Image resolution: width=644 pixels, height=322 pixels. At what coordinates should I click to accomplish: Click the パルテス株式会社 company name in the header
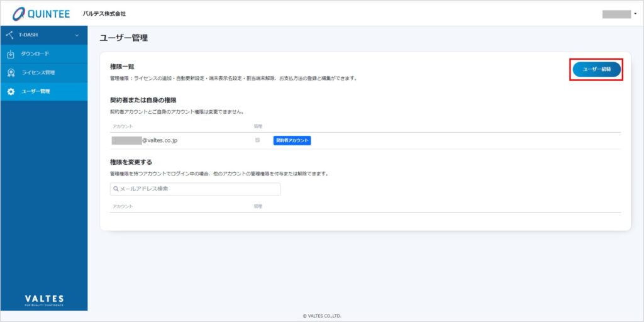pyautogui.click(x=104, y=14)
